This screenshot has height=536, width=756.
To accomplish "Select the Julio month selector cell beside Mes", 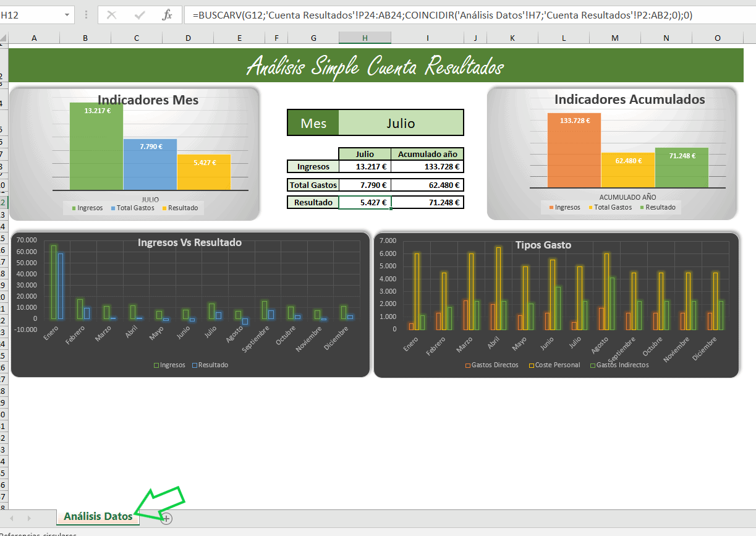I will pyautogui.click(x=401, y=123).
